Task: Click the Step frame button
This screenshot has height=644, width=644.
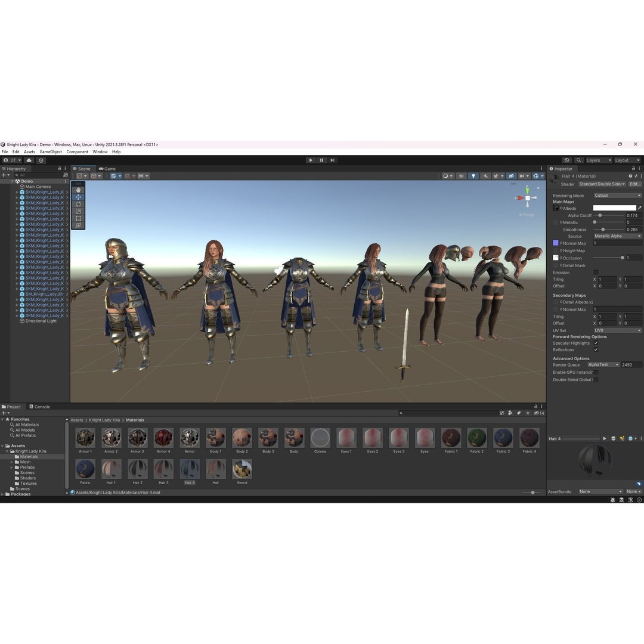Action: click(x=332, y=160)
